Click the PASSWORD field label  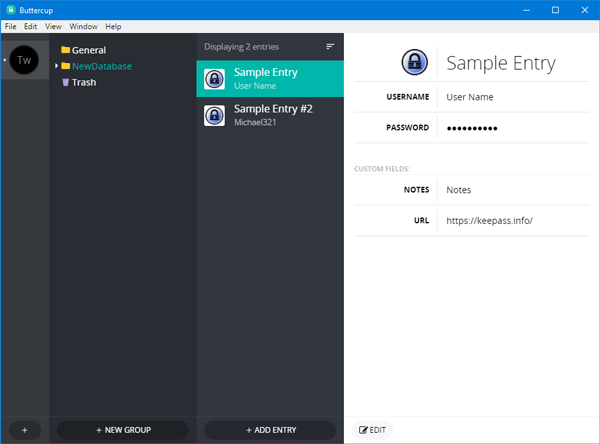tap(408, 127)
